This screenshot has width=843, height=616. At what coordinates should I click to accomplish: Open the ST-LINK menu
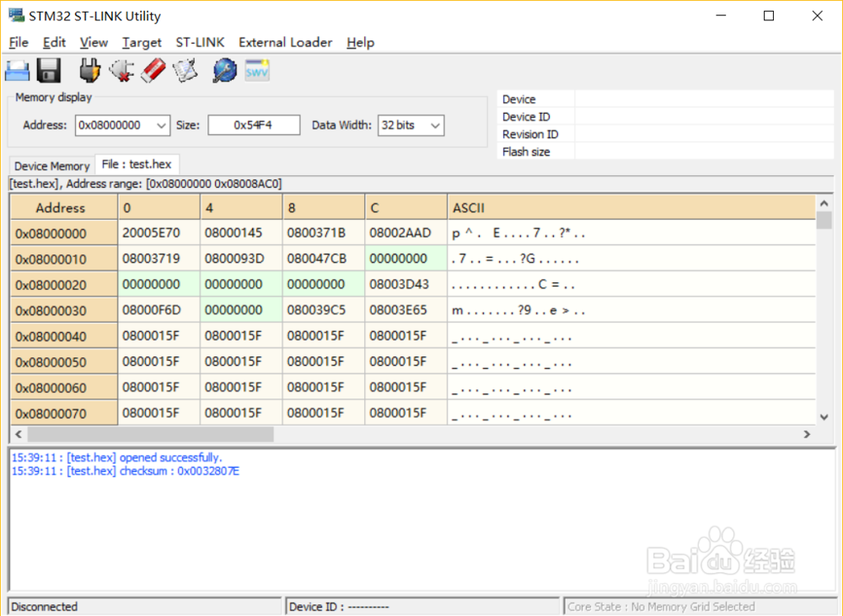click(x=200, y=42)
